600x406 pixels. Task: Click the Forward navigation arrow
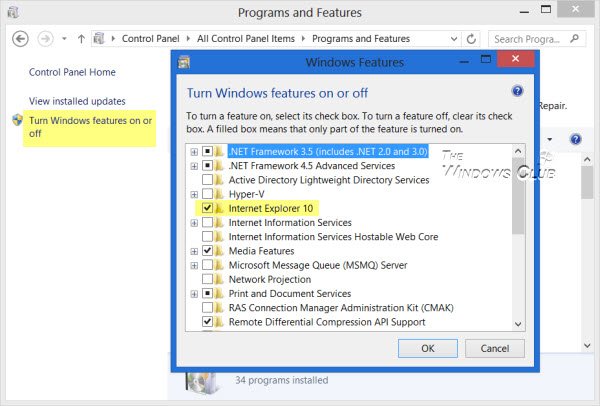tap(45, 39)
